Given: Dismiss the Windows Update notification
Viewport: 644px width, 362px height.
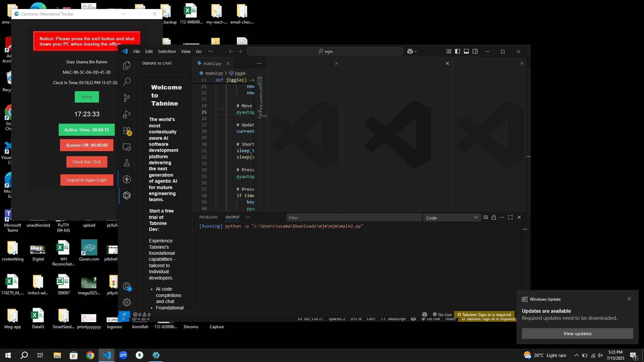Looking at the screenshot, I should tap(629, 299).
